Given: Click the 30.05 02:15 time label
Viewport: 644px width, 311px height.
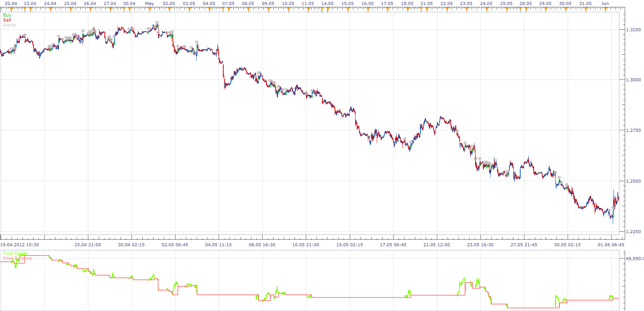Looking at the screenshot, I should click(567, 245).
